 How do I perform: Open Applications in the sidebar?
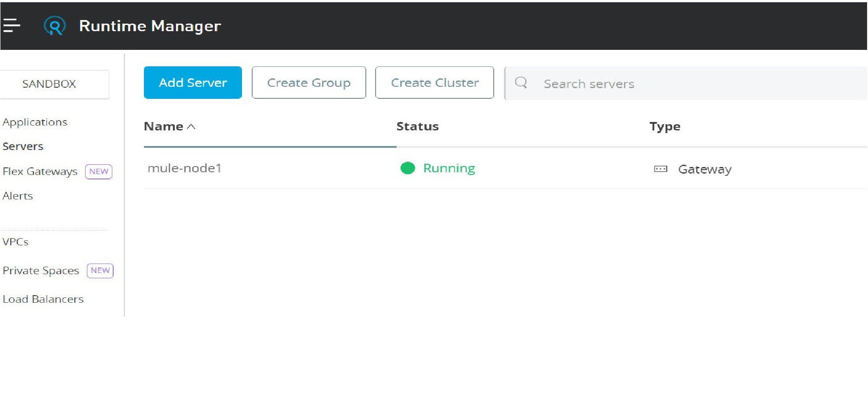[35, 122]
